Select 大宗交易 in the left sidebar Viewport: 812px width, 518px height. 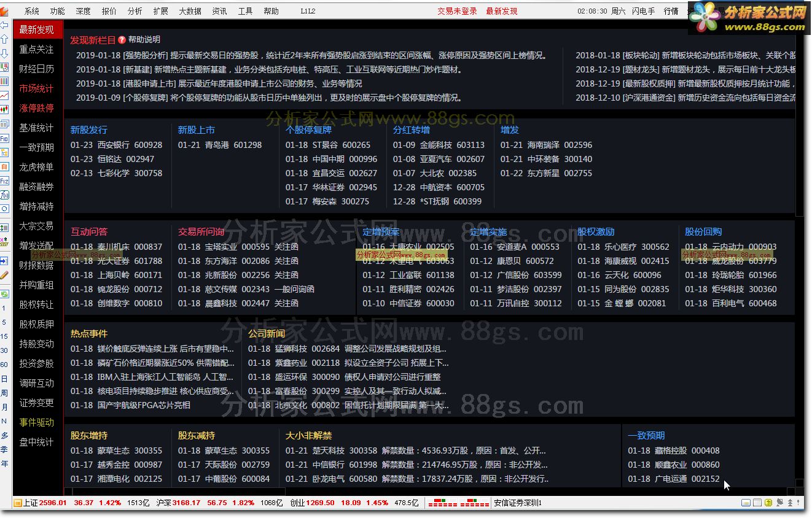click(36, 226)
